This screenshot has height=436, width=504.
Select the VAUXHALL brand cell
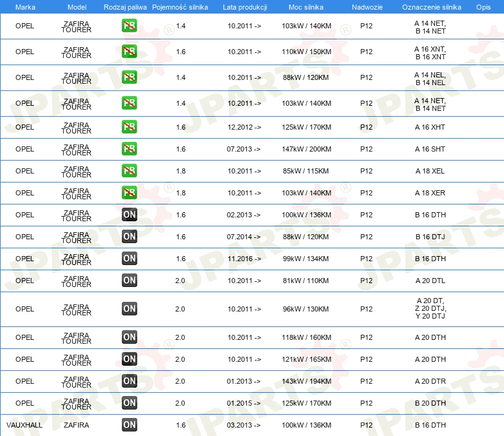[24, 425]
